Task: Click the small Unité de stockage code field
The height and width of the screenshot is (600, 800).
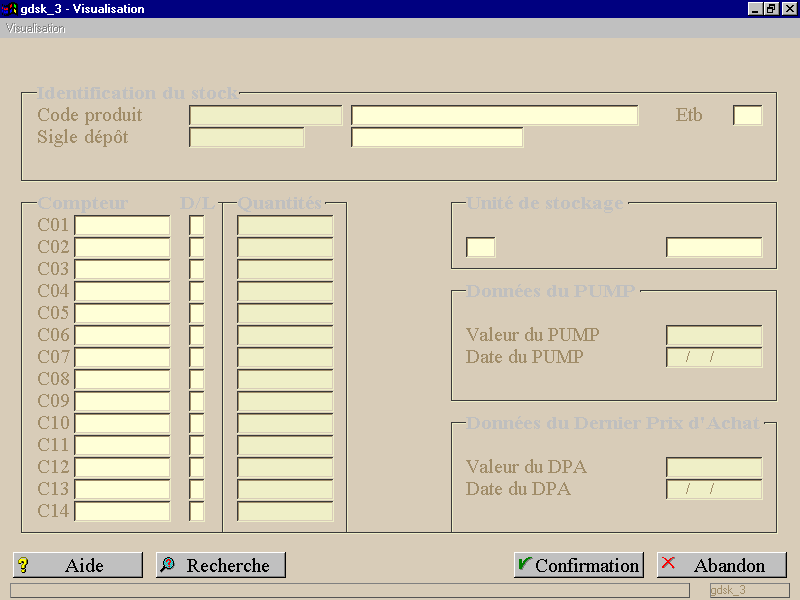Action: pos(481,247)
